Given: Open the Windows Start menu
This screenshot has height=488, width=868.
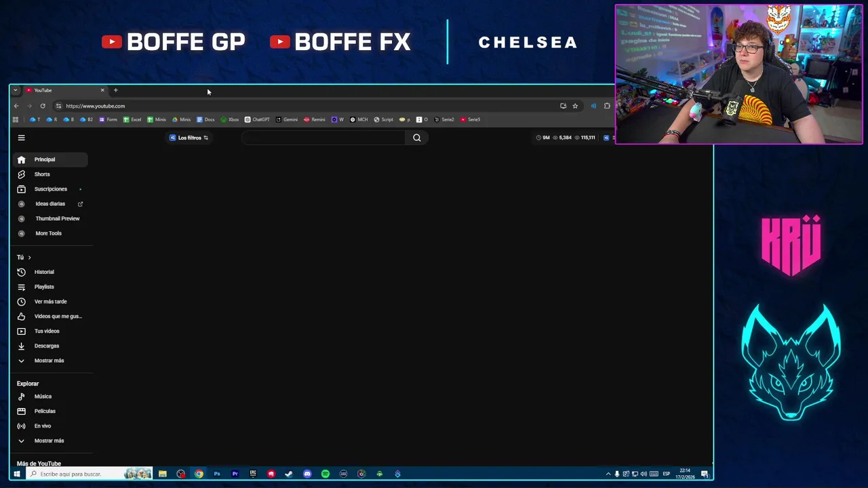Looking at the screenshot, I should point(17,474).
